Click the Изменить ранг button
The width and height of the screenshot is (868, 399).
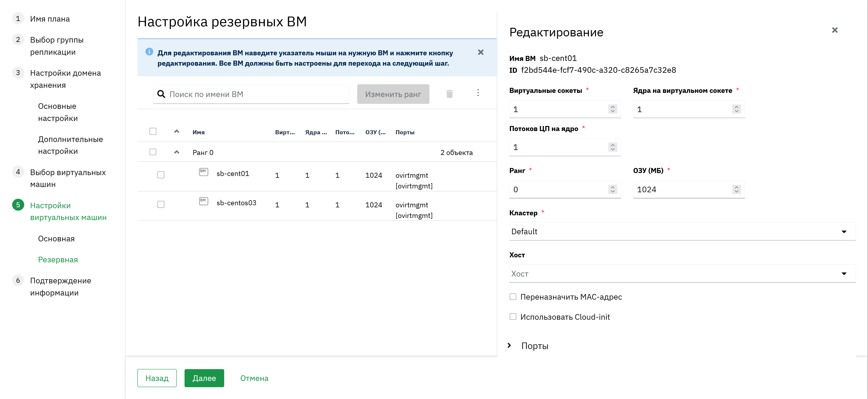click(x=393, y=94)
